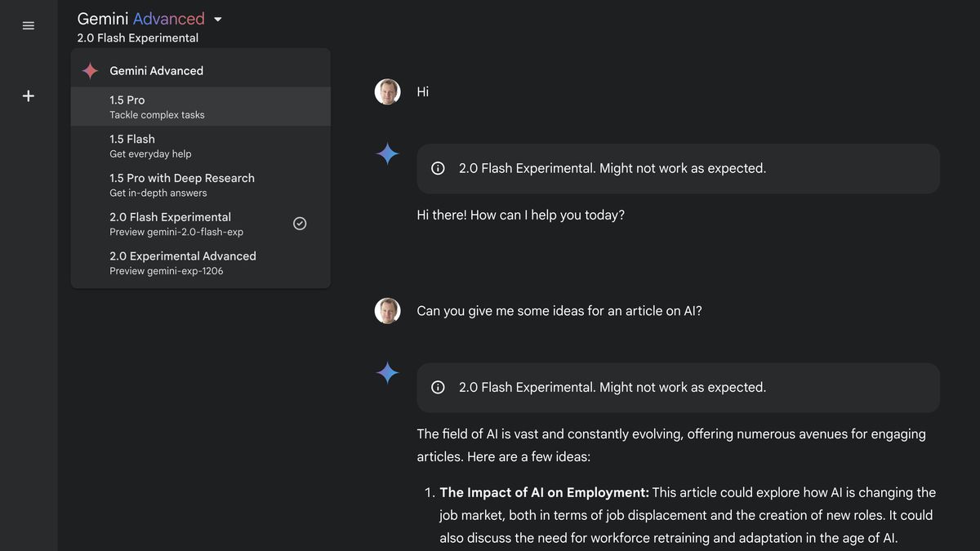The image size is (980, 551).
Task: Click the info icon in second experimental notice
Action: (438, 387)
